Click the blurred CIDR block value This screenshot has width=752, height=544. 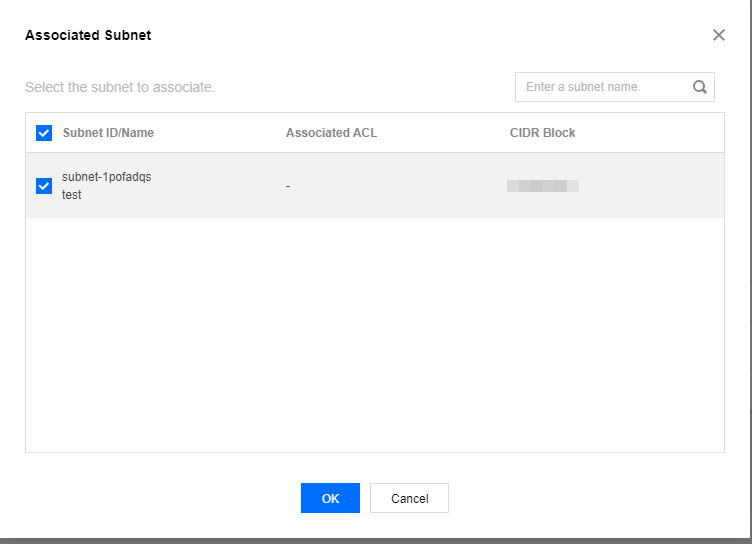click(543, 186)
